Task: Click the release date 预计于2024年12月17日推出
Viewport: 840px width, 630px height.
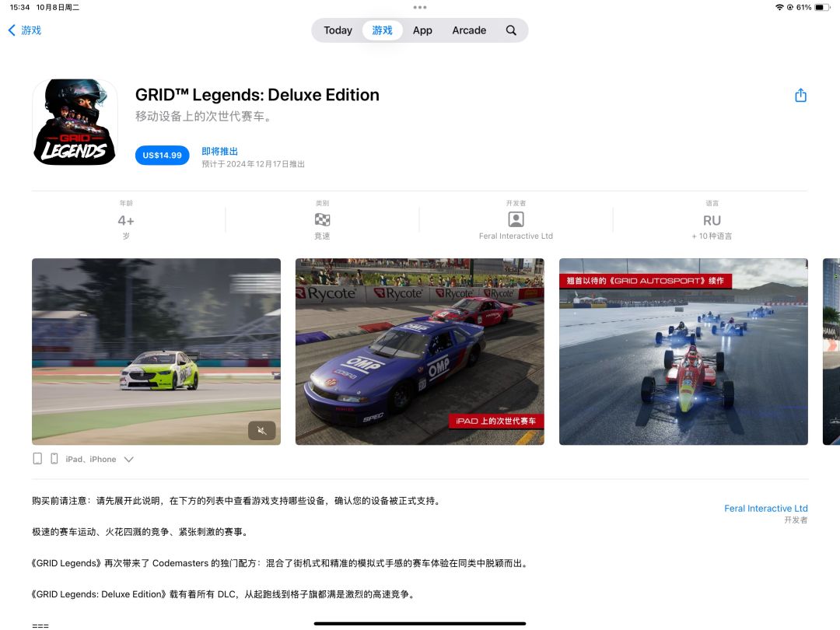Action: pos(253,164)
